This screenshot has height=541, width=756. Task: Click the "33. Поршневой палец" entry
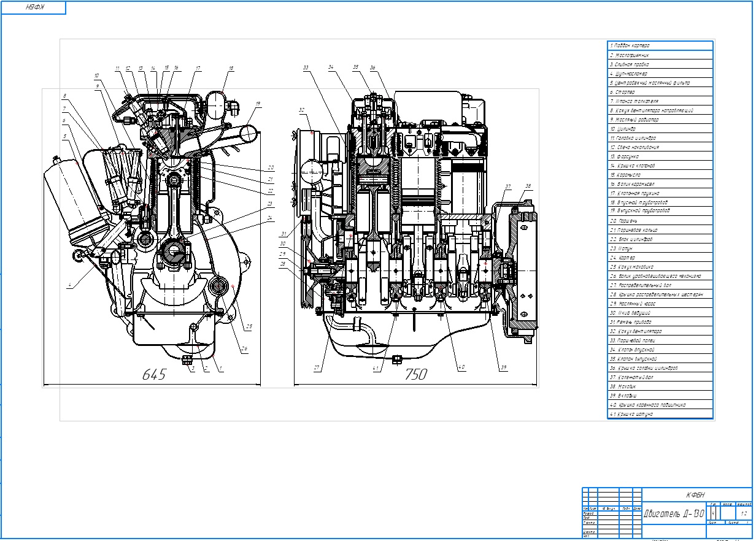[660, 340]
